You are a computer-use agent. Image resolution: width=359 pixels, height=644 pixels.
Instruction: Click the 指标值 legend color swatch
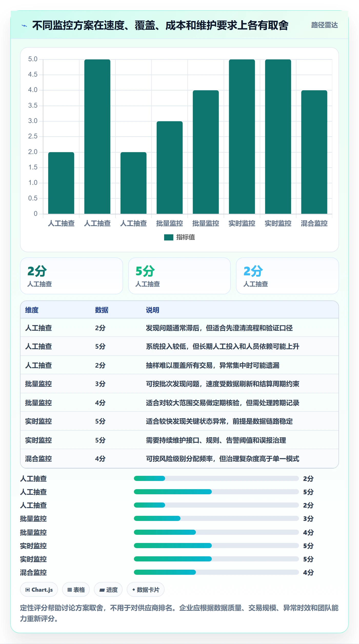[168, 237]
